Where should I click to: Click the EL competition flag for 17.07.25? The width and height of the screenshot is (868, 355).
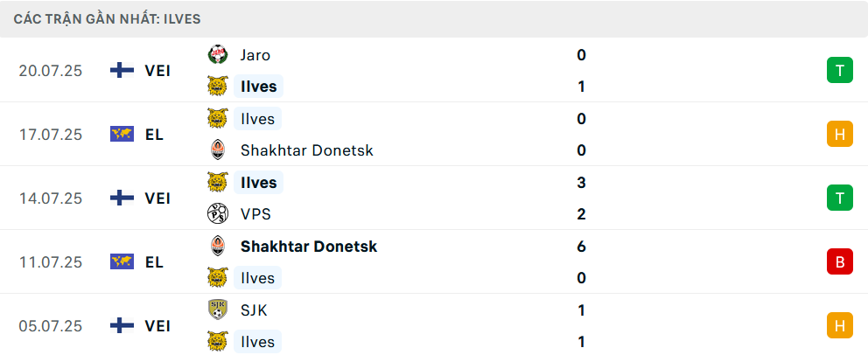pos(122,135)
